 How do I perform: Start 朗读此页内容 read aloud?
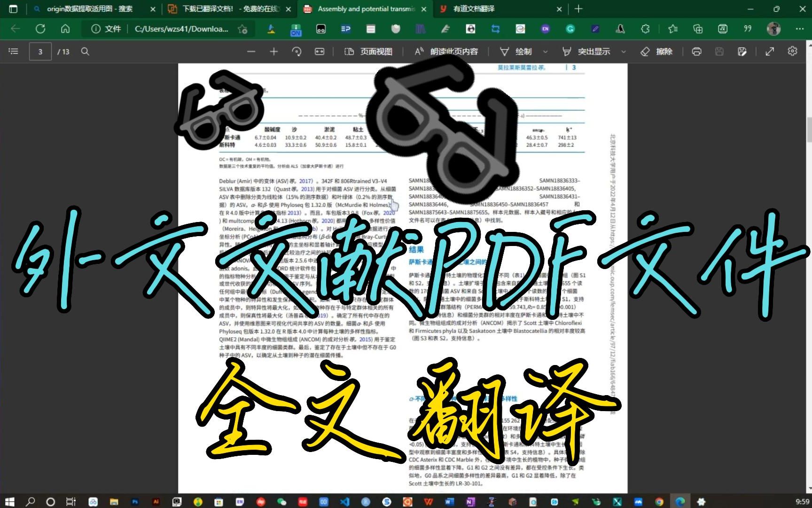[x=446, y=51]
